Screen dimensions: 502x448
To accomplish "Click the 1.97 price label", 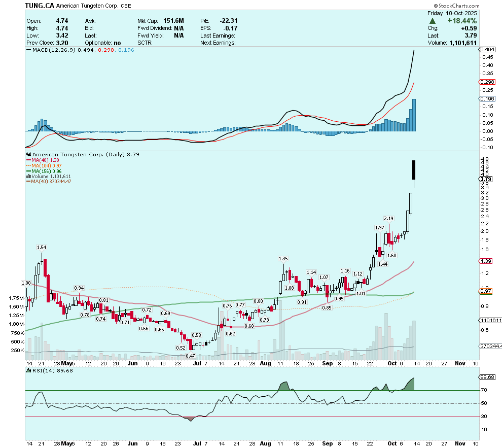I will (x=379, y=227).
